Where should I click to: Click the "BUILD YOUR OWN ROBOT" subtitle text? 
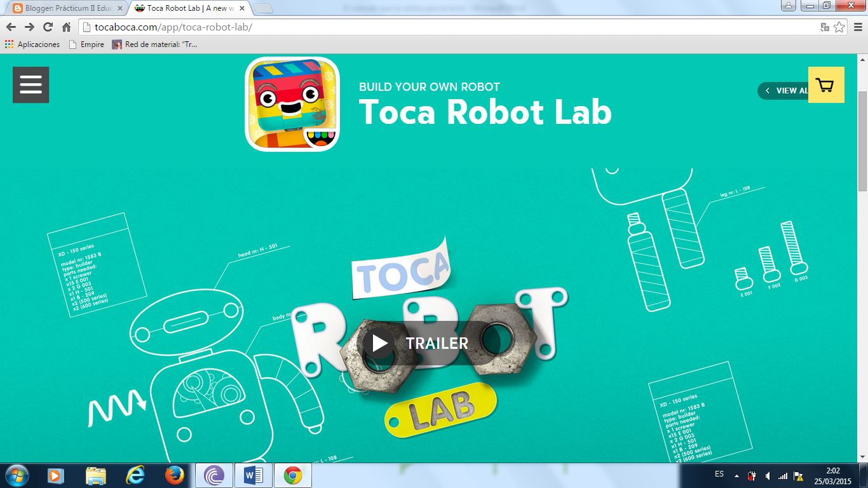pyautogui.click(x=430, y=87)
